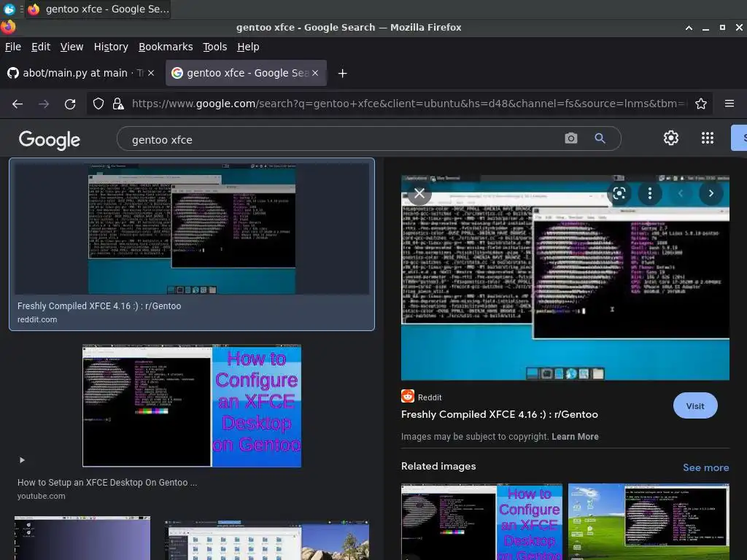
Task: Click the reddit.com source text in results
Action: pyautogui.click(x=37, y=319)
